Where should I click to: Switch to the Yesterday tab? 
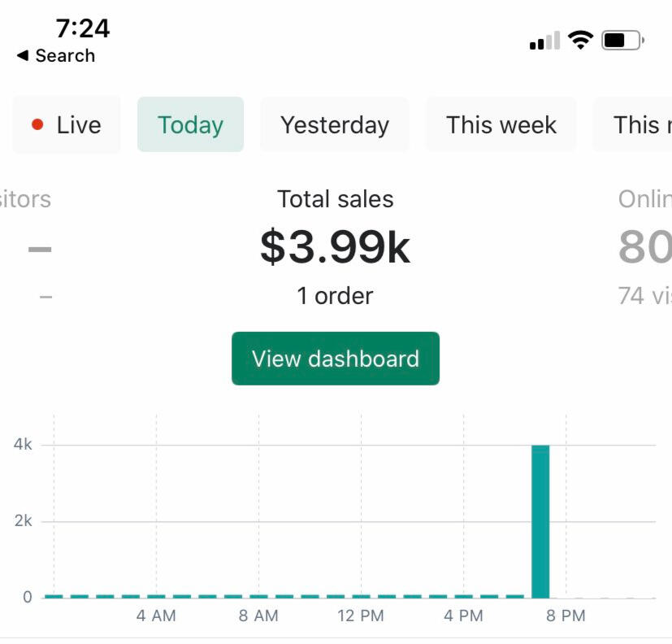pos(335,124)
